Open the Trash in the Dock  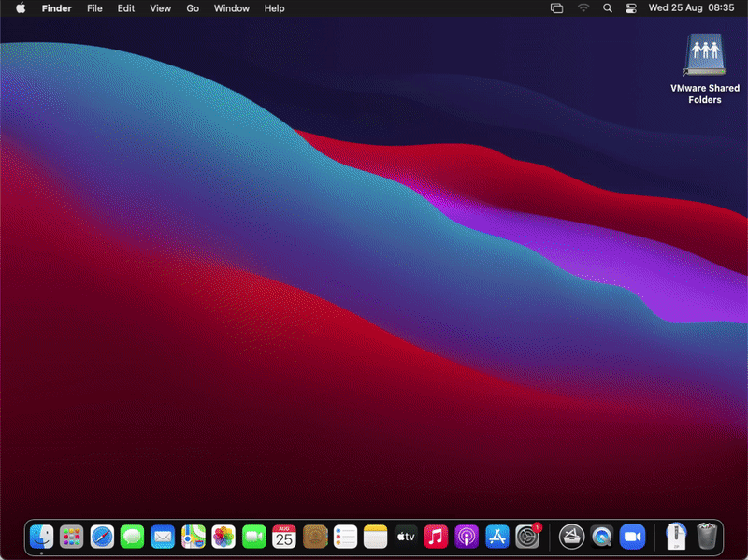[707, 537]
